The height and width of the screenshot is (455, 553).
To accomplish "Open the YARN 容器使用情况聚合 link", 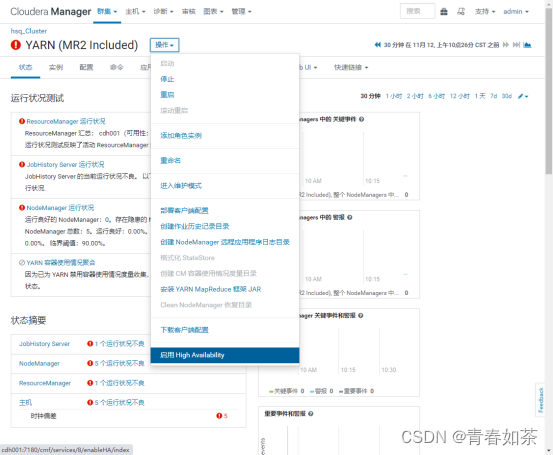I will [61, 262].
